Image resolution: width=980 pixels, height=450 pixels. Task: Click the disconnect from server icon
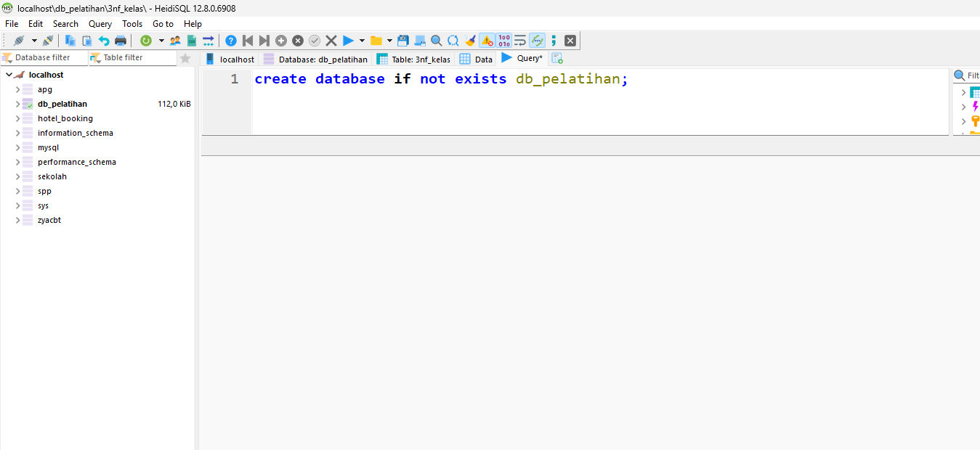47,41
